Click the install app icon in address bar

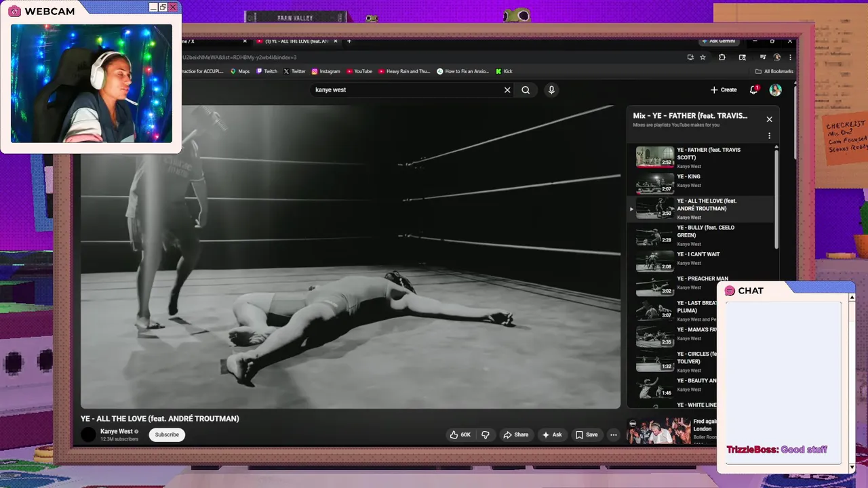(x=690, y=58)
